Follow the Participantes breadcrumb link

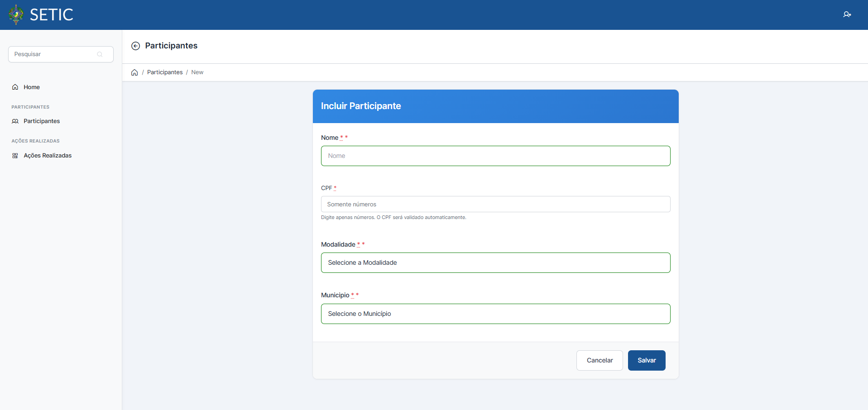(165, 72)
